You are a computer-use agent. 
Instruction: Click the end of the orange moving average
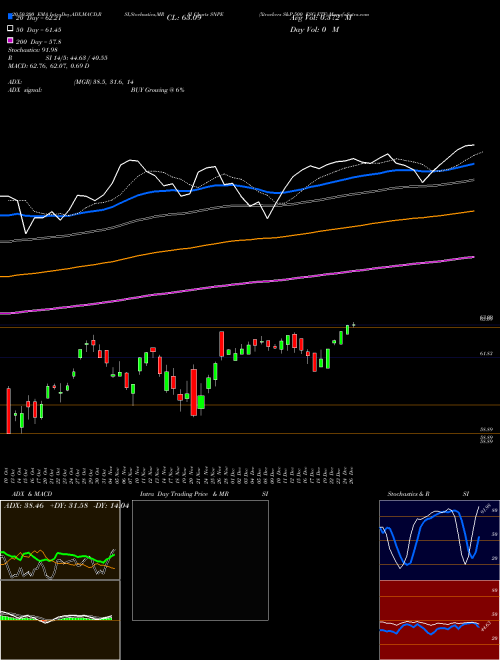[472, 212]
